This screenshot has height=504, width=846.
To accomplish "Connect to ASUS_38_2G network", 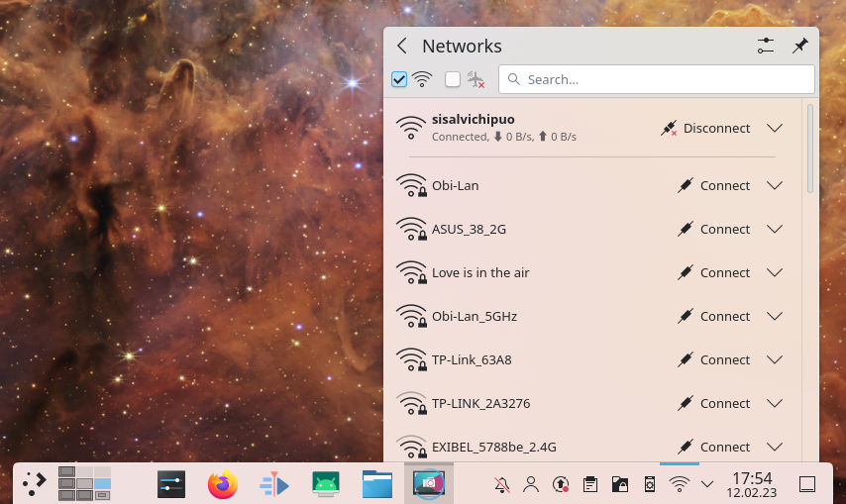I will [x=714, y=230].
